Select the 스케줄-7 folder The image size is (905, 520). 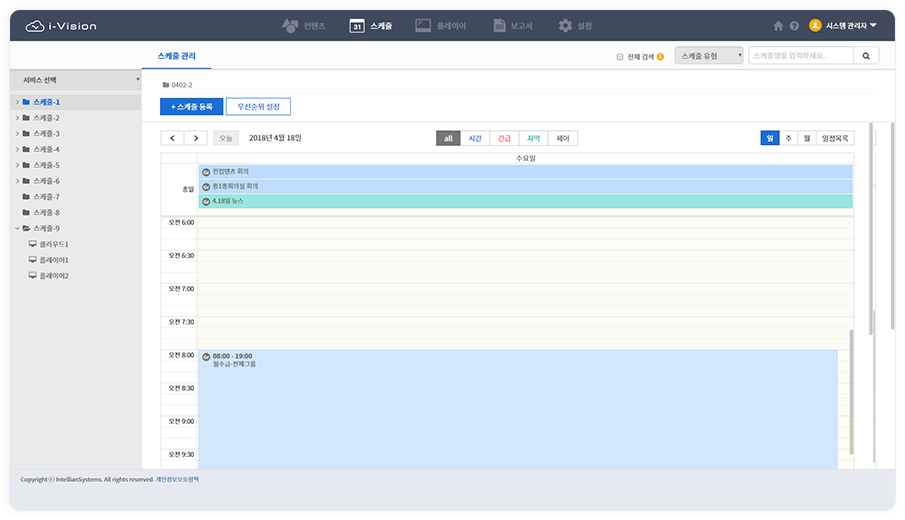pos(41,197)
